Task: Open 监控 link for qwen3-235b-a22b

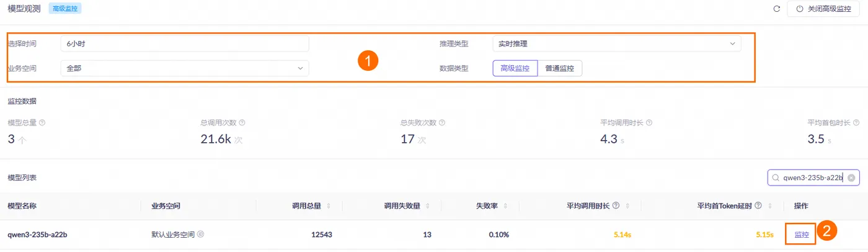Action: (x=802, y=235)
